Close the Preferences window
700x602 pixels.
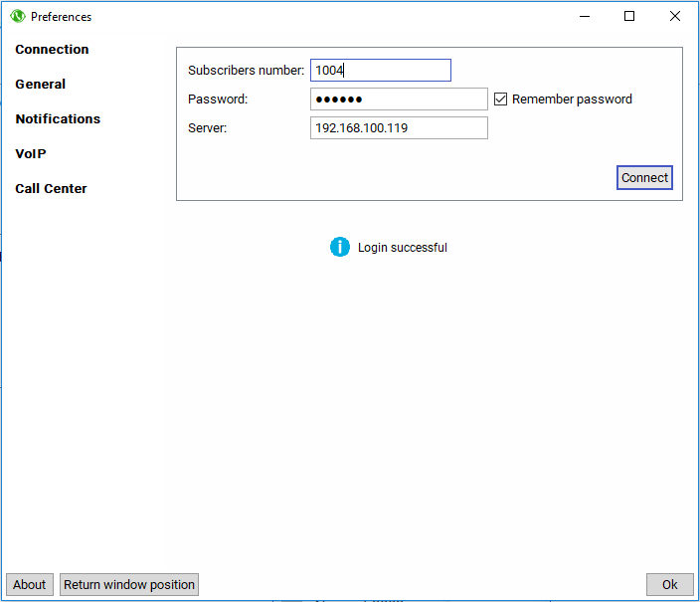click(675, 16)
